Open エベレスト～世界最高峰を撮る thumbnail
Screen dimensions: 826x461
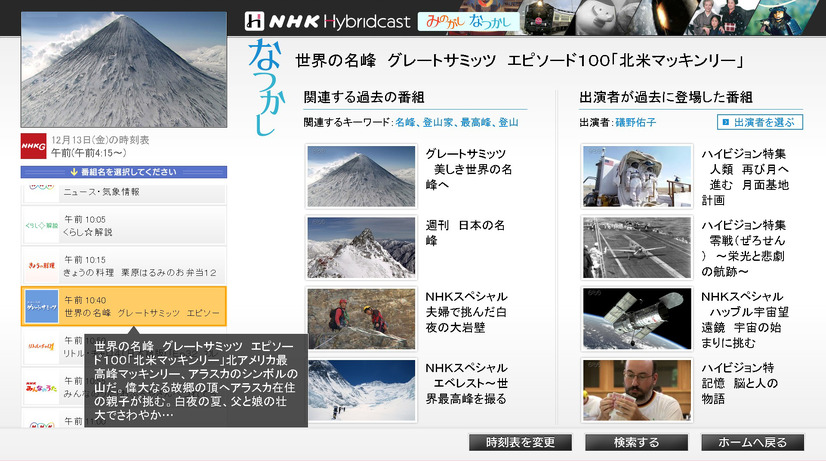coord(361,390)
